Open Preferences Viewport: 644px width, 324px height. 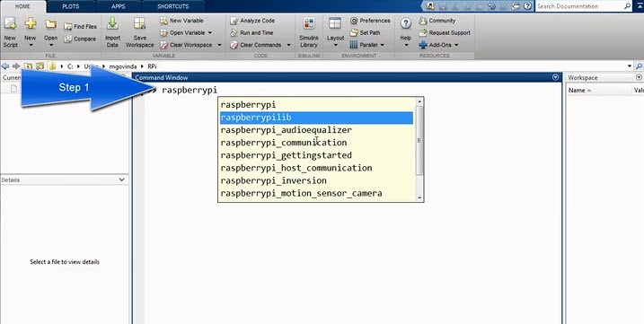pyautogui.click(x=370, y=21)
